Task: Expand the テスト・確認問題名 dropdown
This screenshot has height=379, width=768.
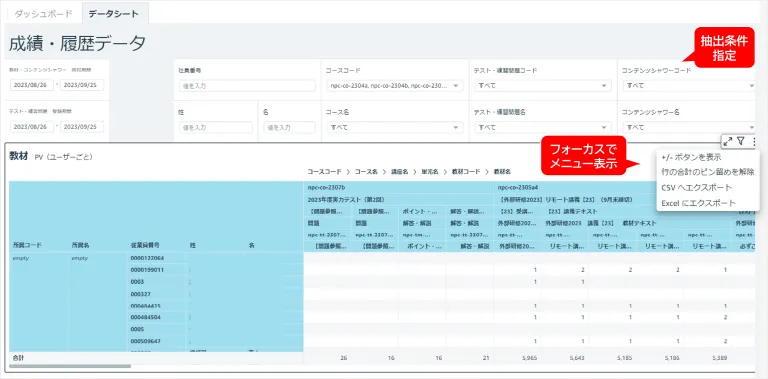Action: pos(543,127)
